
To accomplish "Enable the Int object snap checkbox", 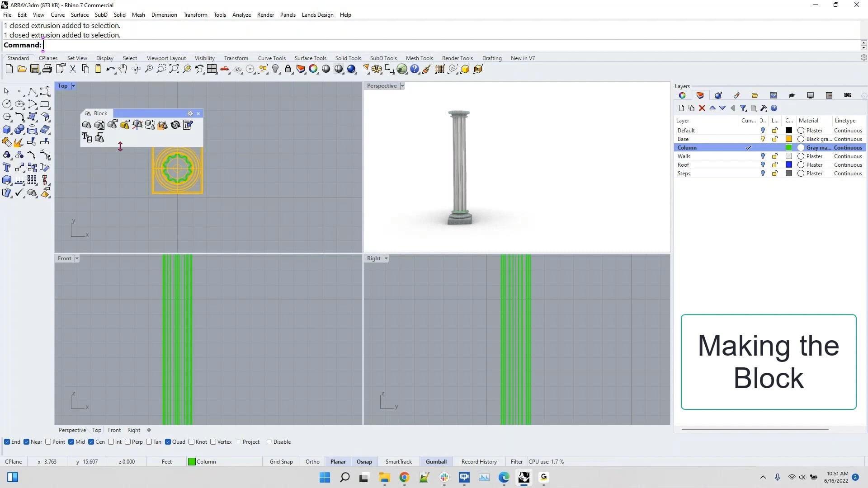I will [x=112, y=441].
